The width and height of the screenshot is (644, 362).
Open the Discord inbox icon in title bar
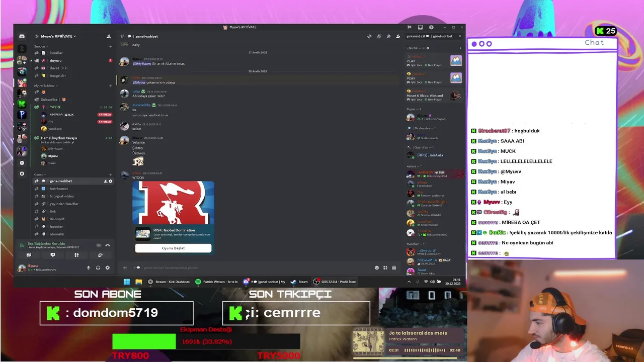420,27
